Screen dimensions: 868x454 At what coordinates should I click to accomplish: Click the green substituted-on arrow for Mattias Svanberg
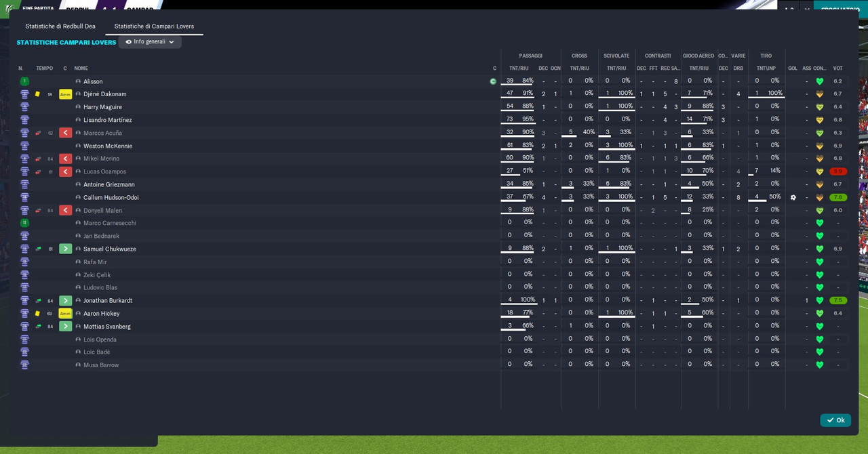pos(65,326)
